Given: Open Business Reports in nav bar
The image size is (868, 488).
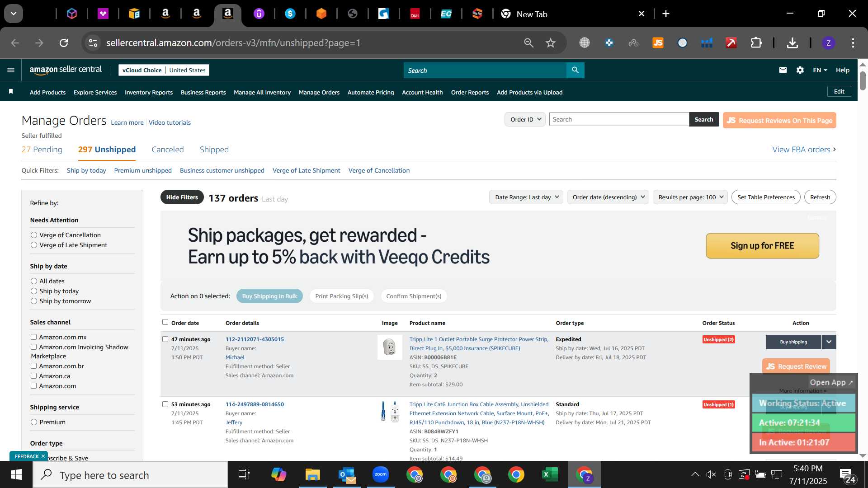Looking at the screenshot, I should click(203, 92).
